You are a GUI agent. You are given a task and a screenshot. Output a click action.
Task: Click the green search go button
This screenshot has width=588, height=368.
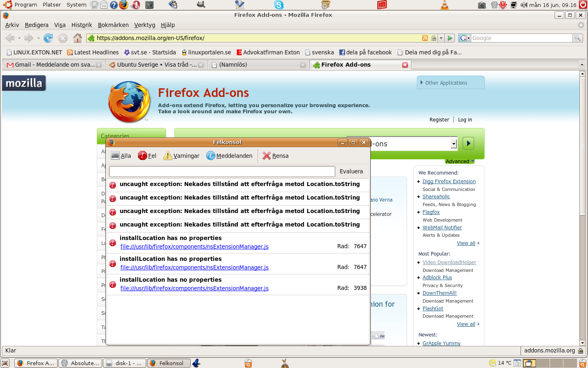coord(468,144)
